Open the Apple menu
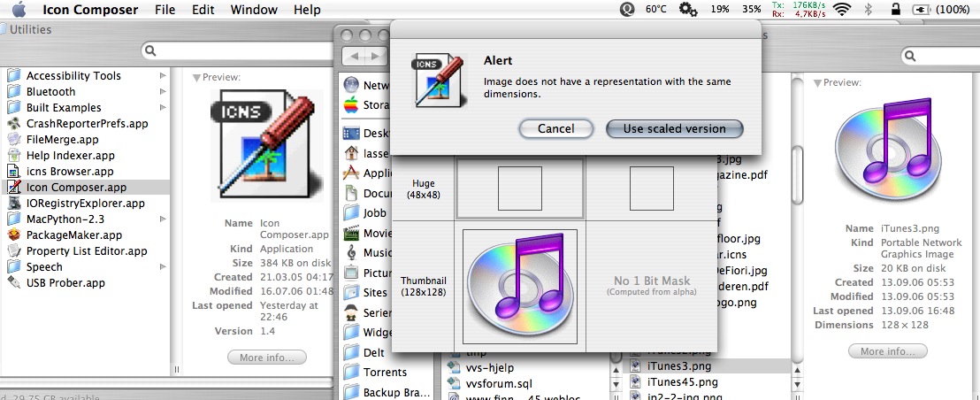Viewport: 980px width, 400px height. point(19,10)
